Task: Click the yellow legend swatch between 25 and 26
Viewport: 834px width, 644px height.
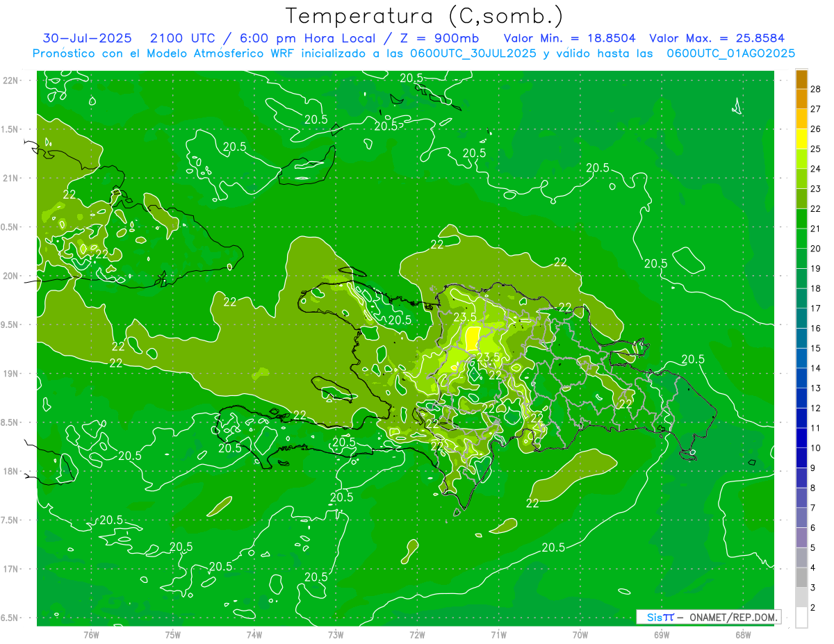Action: (801, 139)
